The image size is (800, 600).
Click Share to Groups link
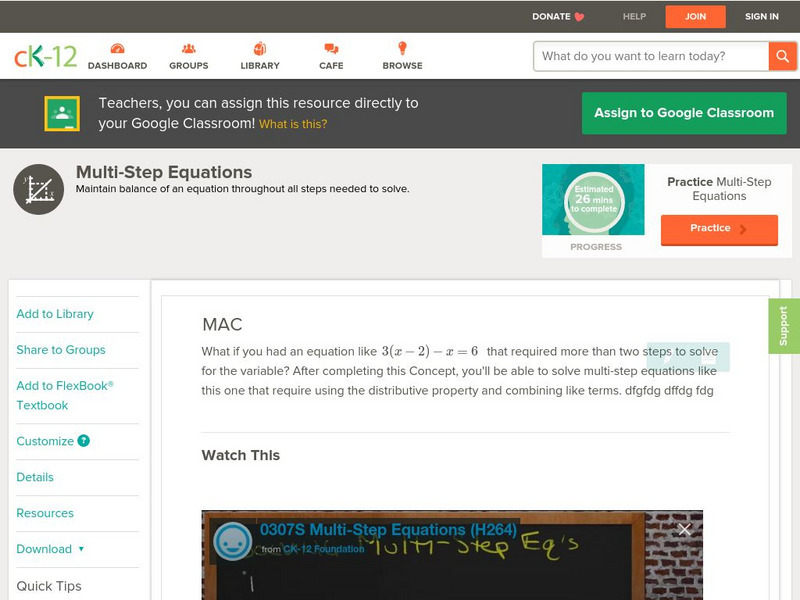61,350
